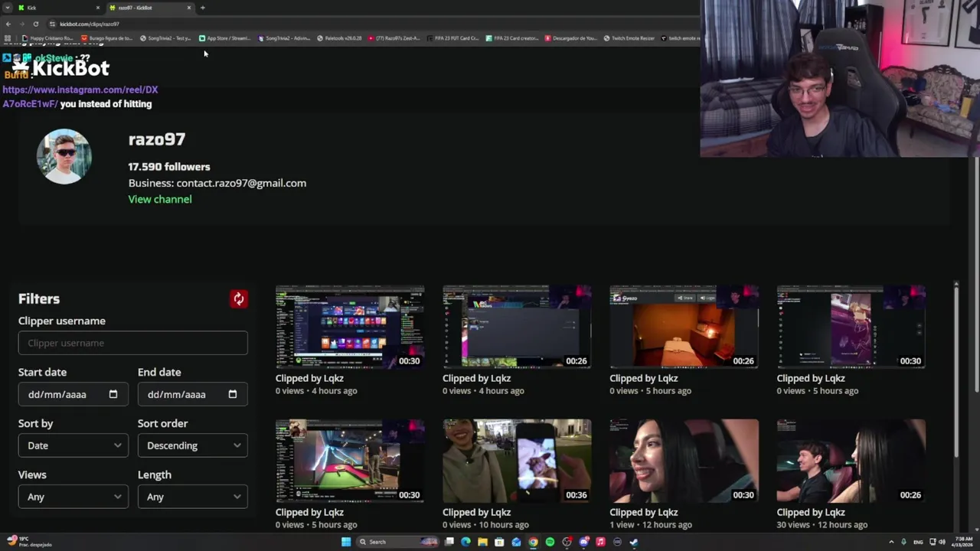Open the Start date calendar picker icon
Screen dimensions: 980x551
113,394
